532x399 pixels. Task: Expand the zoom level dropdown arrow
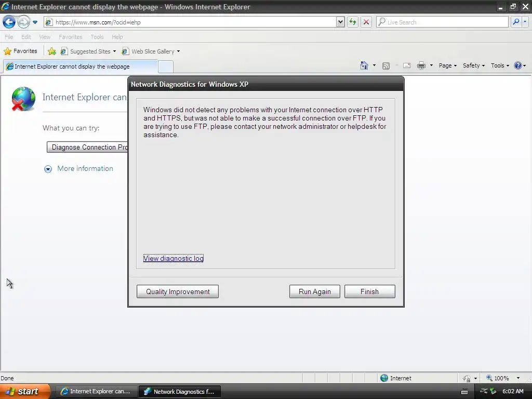[x=518, y=378]
